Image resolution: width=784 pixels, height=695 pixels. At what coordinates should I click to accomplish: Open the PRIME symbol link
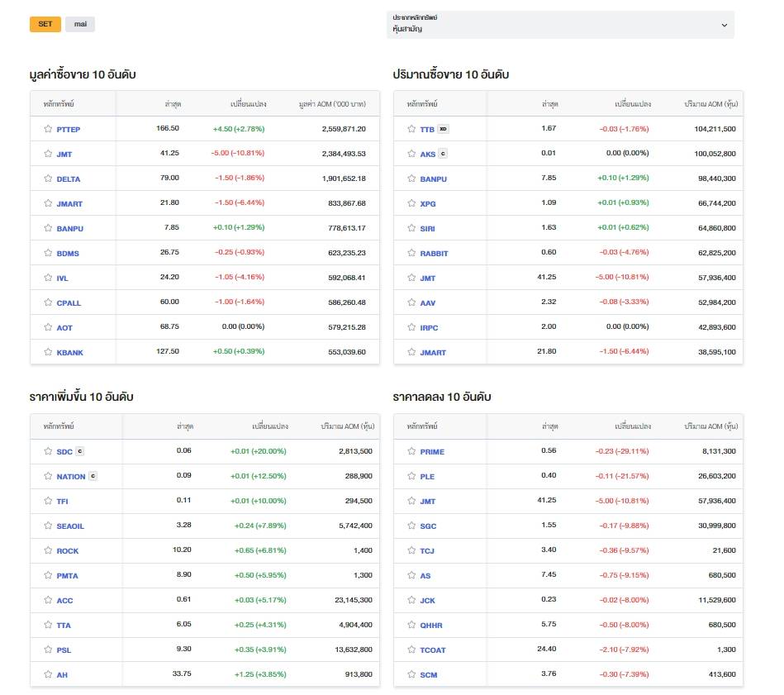click(x=432, y=452)
